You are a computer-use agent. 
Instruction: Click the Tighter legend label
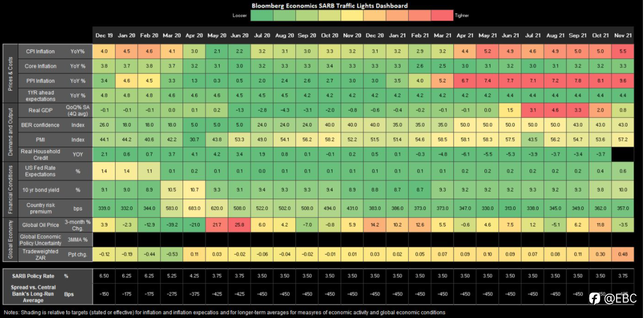(x=462, y=16)
